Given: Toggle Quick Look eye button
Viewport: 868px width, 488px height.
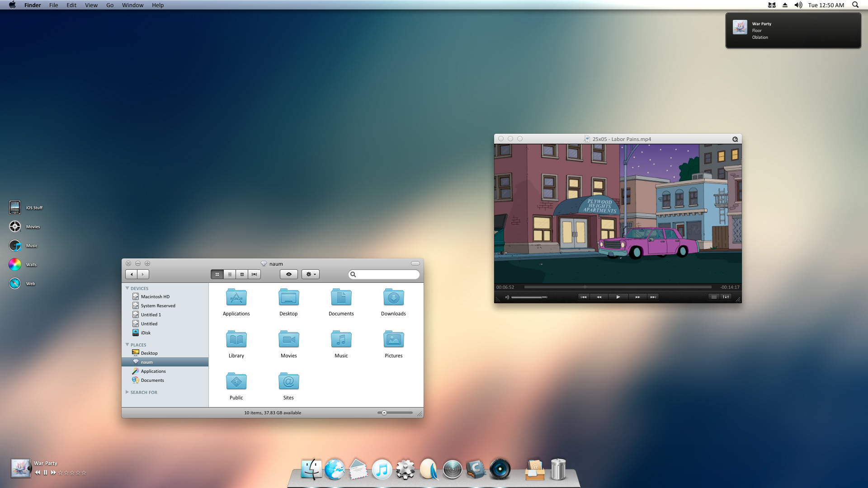Looking at the screenshot, I should coord(288,274).
